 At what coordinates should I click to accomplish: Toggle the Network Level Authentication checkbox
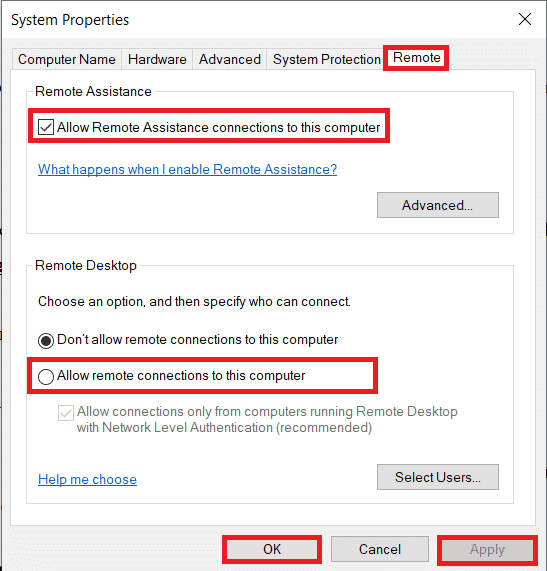click(66, 413)
